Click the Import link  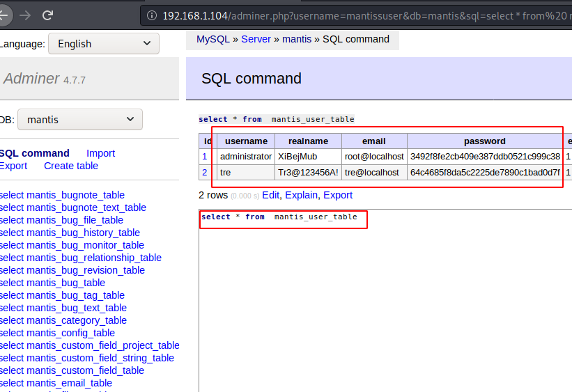point(100,153)
